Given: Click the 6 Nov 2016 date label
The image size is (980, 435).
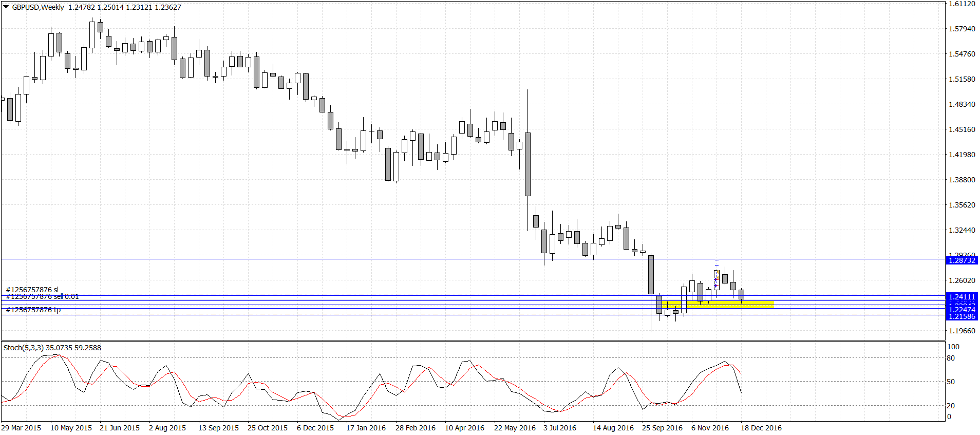Looking at the screenshot, I should [x=710, y=428].
